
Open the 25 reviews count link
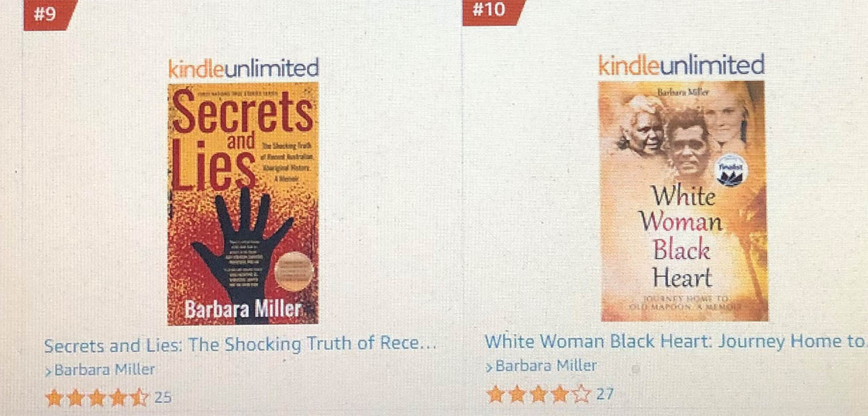163,398
